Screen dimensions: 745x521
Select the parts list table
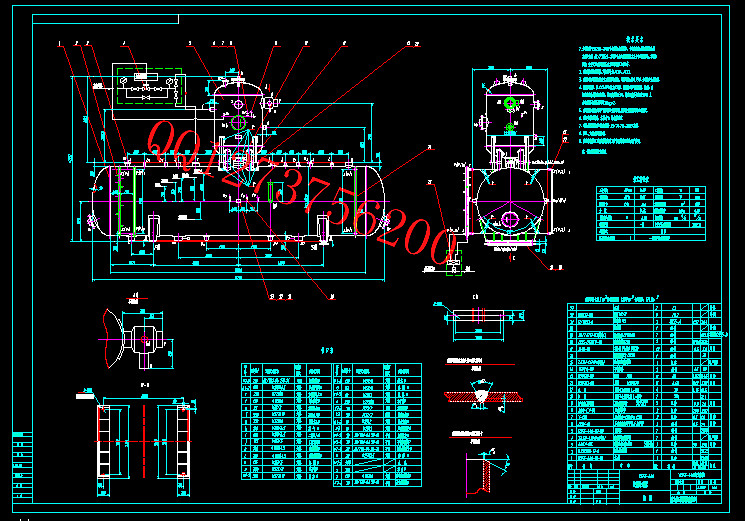click(644, 387)
